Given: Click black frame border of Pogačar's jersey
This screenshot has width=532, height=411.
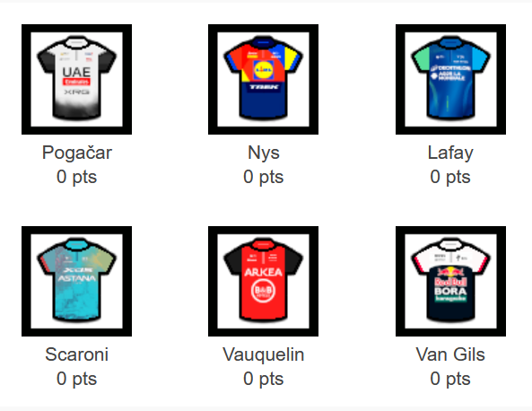Looking at the screenshot, I should (x=76, y=28).
